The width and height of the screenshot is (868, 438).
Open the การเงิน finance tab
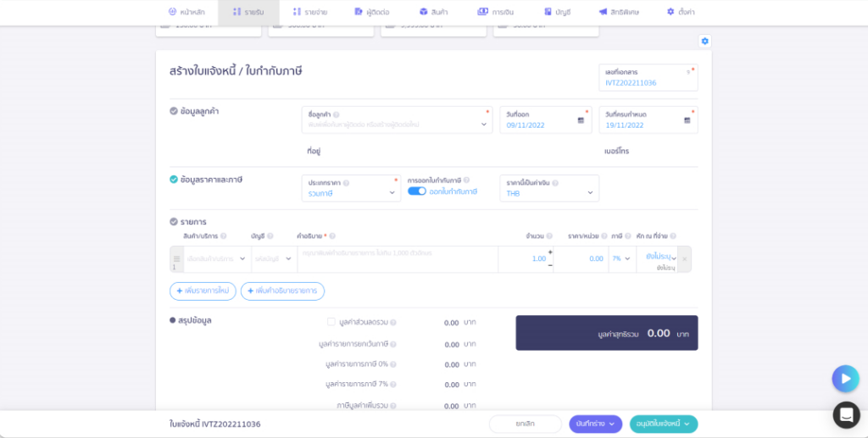[x=495, y=12]
